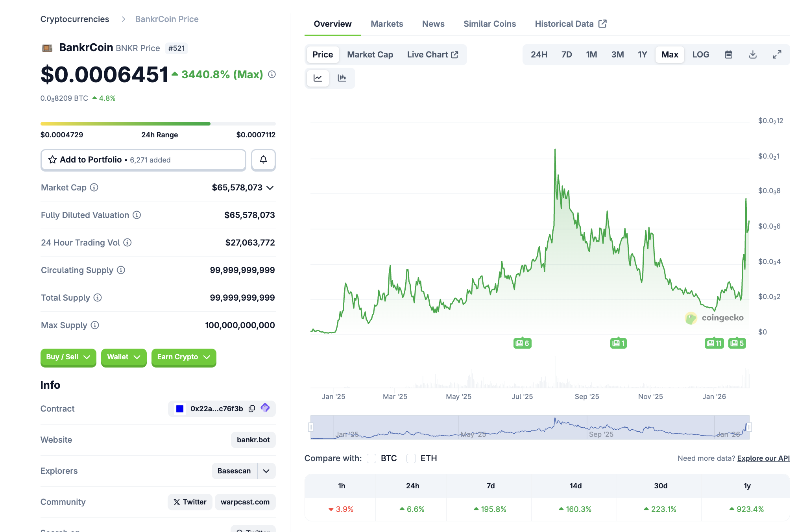Visit the bankr.bot website link
This screenshot has height=532, width=809.
[x=253, y=440]
